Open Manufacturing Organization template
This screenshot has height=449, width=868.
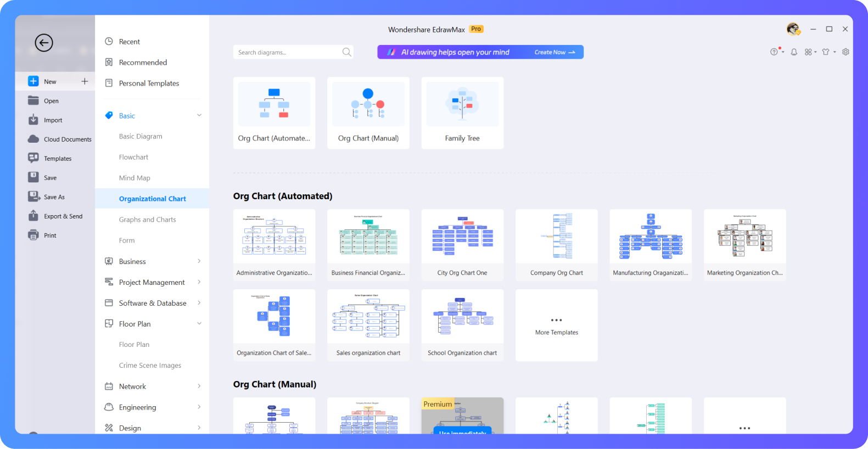pyautogui.click(x=651, y=245)
